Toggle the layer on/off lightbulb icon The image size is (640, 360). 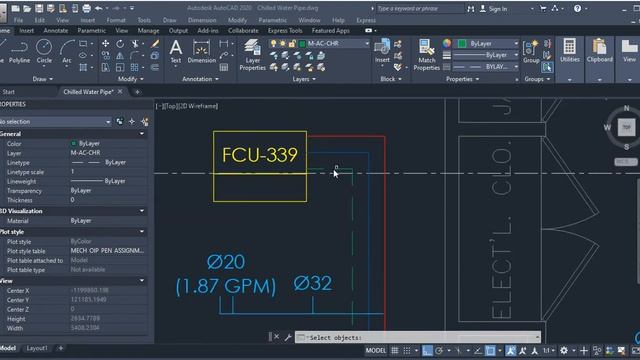click(x=273, y=44)
